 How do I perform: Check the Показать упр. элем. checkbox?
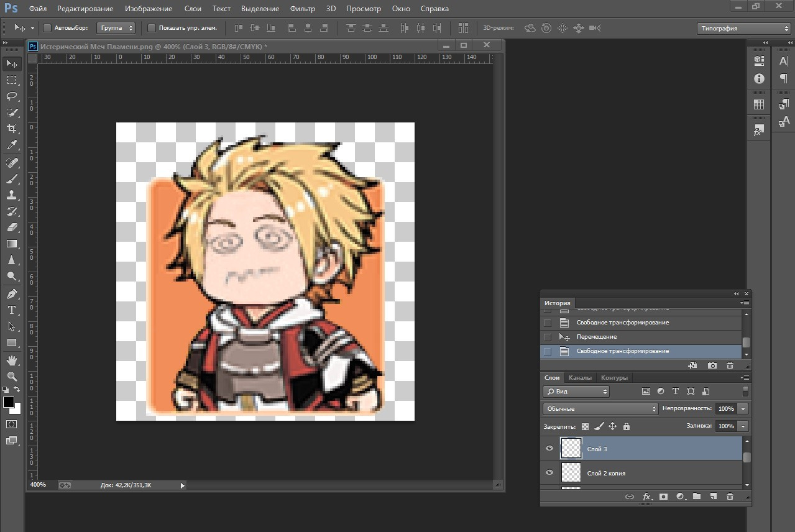click(x=152, y=28)
